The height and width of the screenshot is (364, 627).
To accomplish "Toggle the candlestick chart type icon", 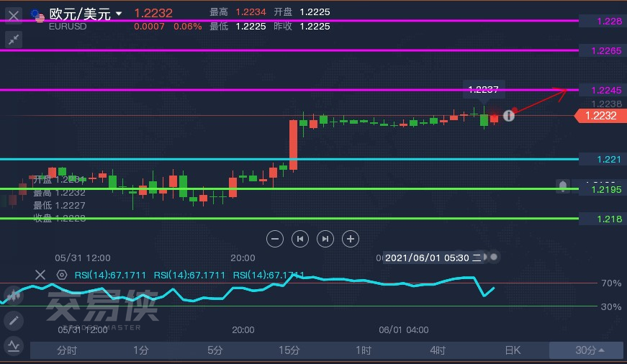I will pos(14,296).
